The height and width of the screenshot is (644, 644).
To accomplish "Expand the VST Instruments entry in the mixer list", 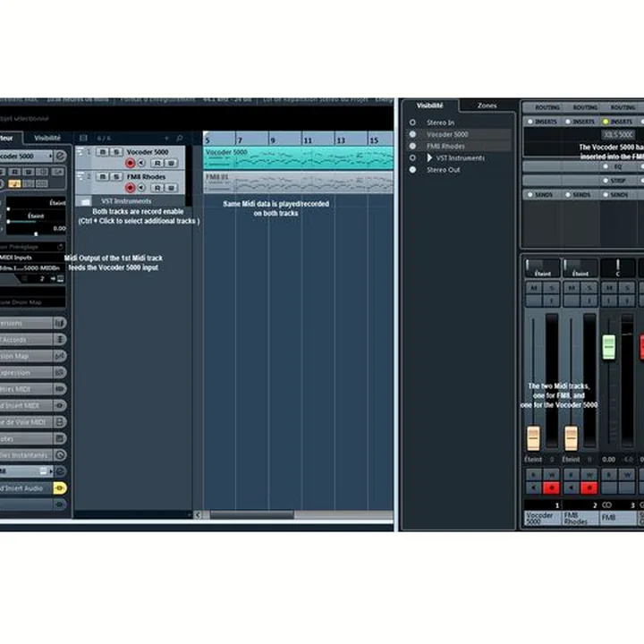I will [x=429, y=158].
